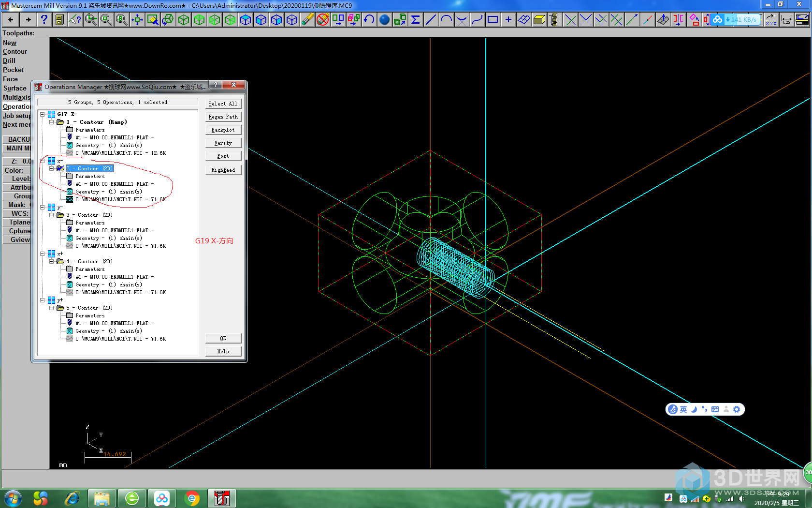Viewport: 812px width, 508px height.
Task: Click the unzoom 0.8 magnifier icon
Action: pyautogui.click(x=122, y=19)
